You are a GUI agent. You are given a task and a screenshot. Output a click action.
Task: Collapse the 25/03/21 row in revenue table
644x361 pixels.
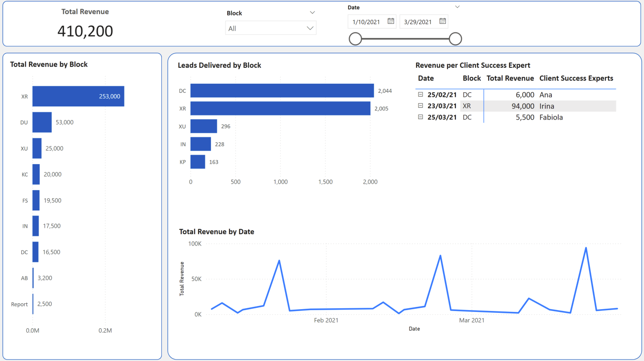pyautogui.click(x=420, y=117)
